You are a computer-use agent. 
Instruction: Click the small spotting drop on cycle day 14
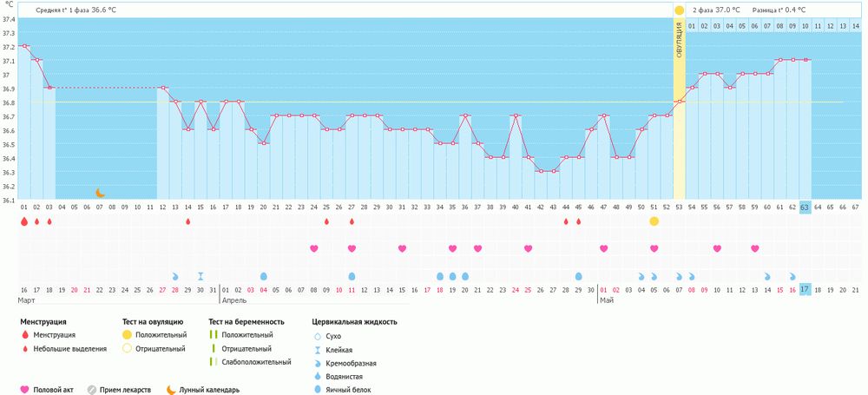(187, 221)
